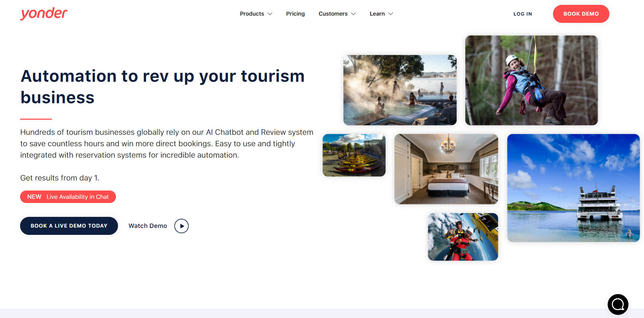
Task: Click the red BOOK DEMO button
Action: click(x=581, y=14)
